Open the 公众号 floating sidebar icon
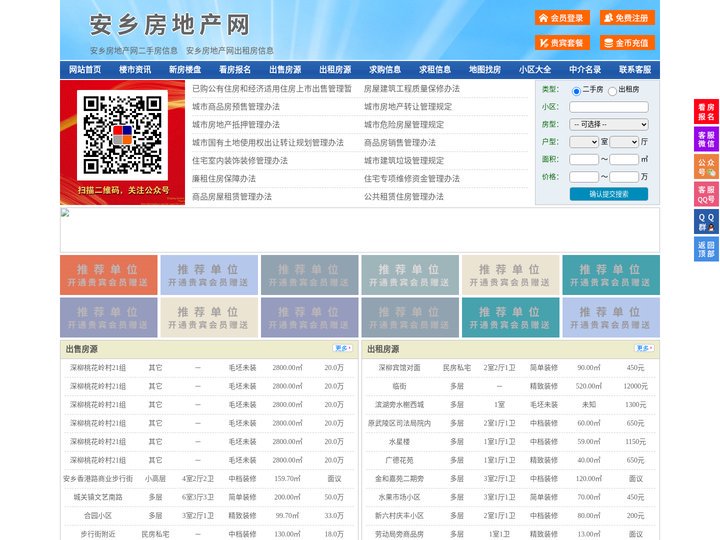 click(706, 167)
